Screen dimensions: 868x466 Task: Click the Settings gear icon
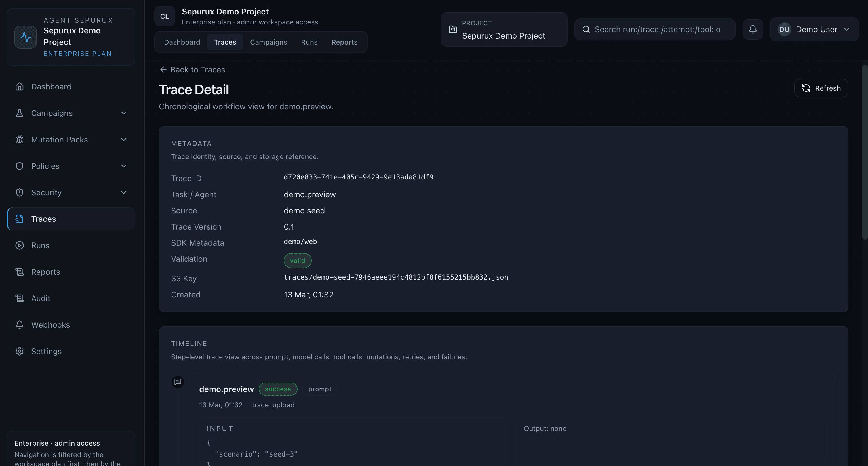(x=19, y=351)
